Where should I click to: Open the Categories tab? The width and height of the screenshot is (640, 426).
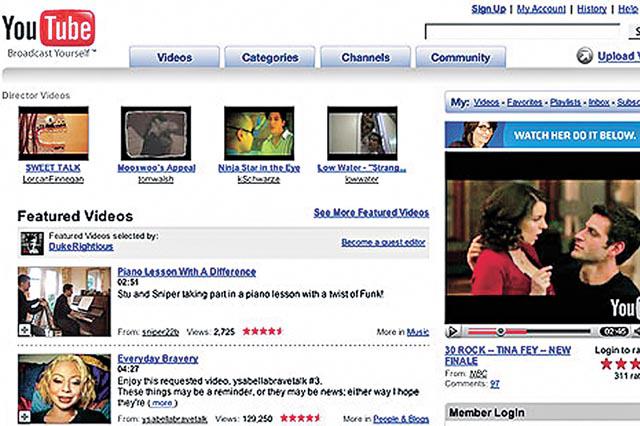coord(270,57)
